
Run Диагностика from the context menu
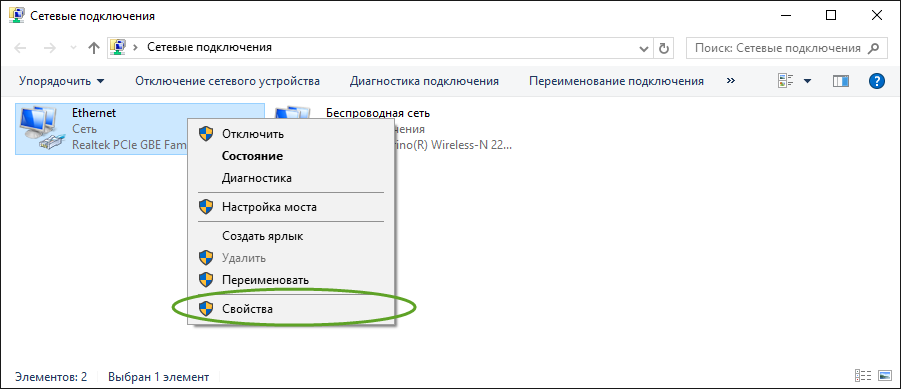point(291,178)
